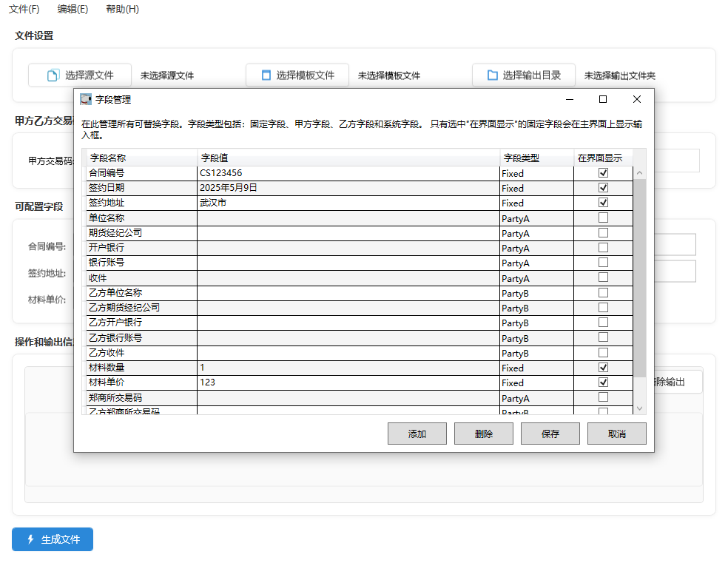Click the 选择模板文件 template icon
Screen dimensions: 728x563
tap(266, 75)
